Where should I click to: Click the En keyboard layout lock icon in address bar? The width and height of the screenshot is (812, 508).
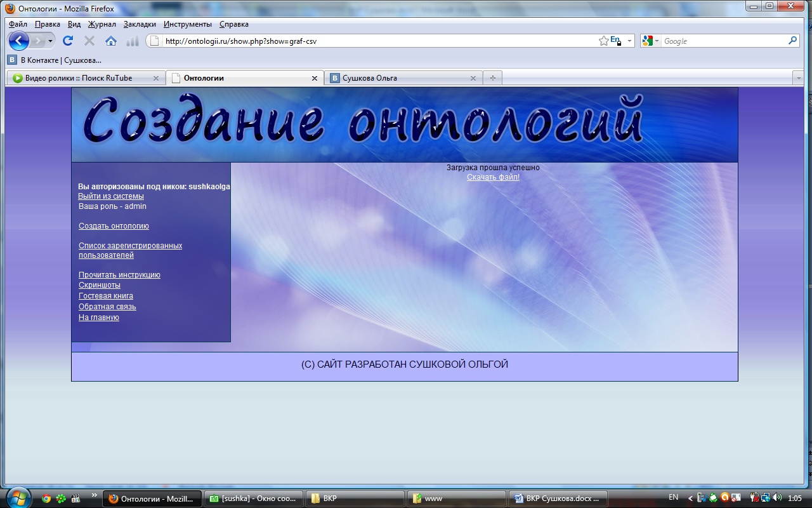click(615, 41)
